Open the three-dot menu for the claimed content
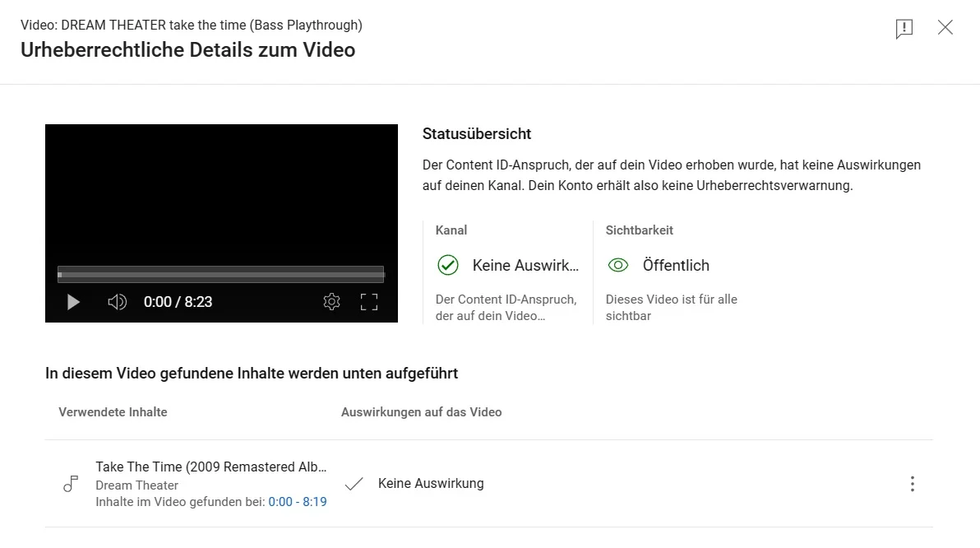 pyautogui.click(x=913, y=484)
